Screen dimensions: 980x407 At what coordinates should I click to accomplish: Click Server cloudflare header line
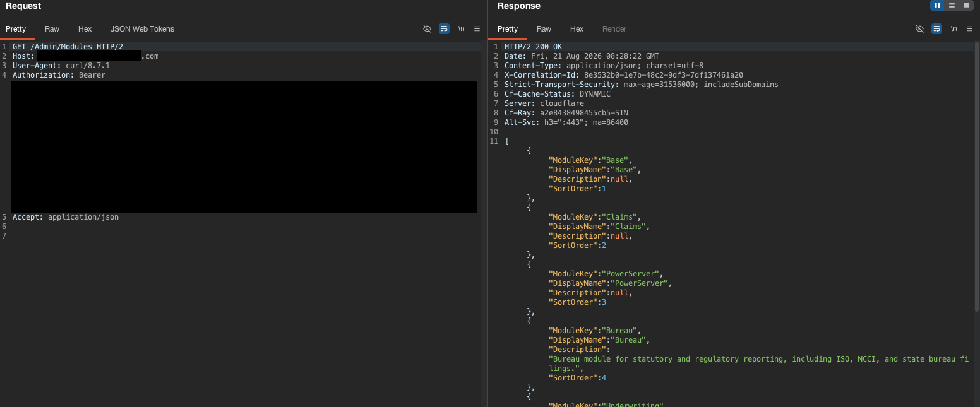pos(544,103)
